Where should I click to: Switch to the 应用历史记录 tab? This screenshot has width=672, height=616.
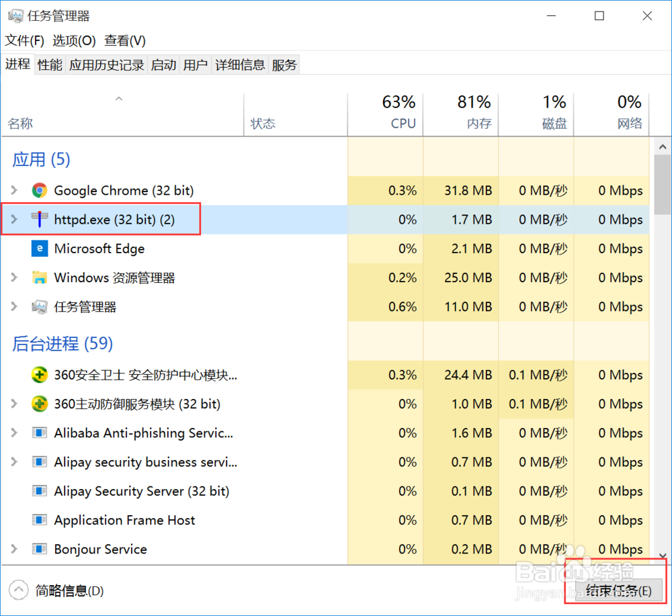pyautogui.click(x=106, y=65)
